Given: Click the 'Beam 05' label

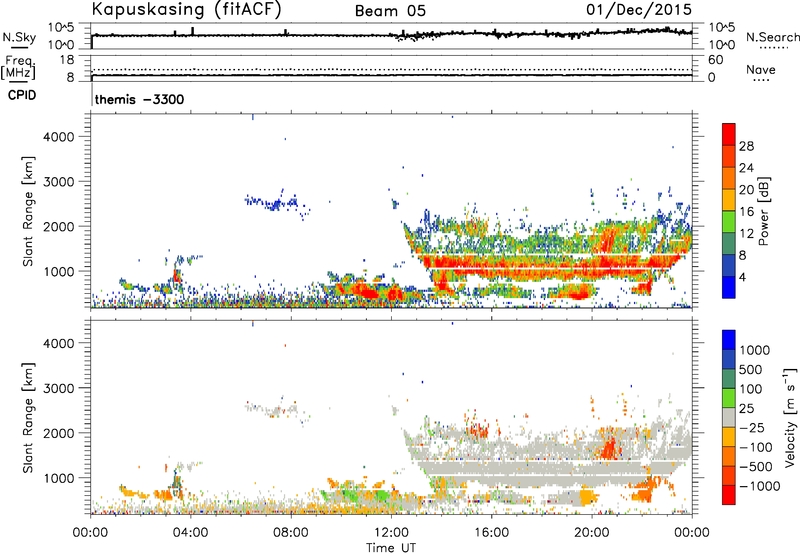Looking at the screenshot, I should 390,11.
